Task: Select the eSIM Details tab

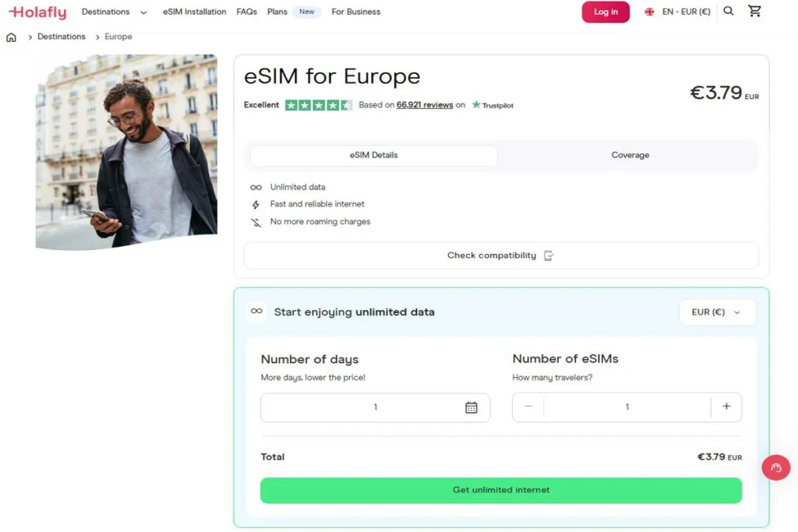Action: (373, 156)
